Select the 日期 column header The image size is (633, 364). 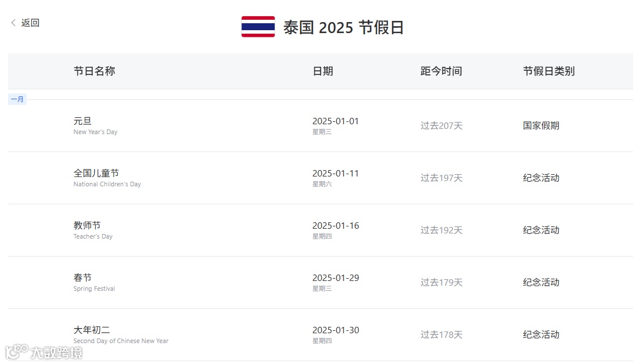click(x=323, y=71)
